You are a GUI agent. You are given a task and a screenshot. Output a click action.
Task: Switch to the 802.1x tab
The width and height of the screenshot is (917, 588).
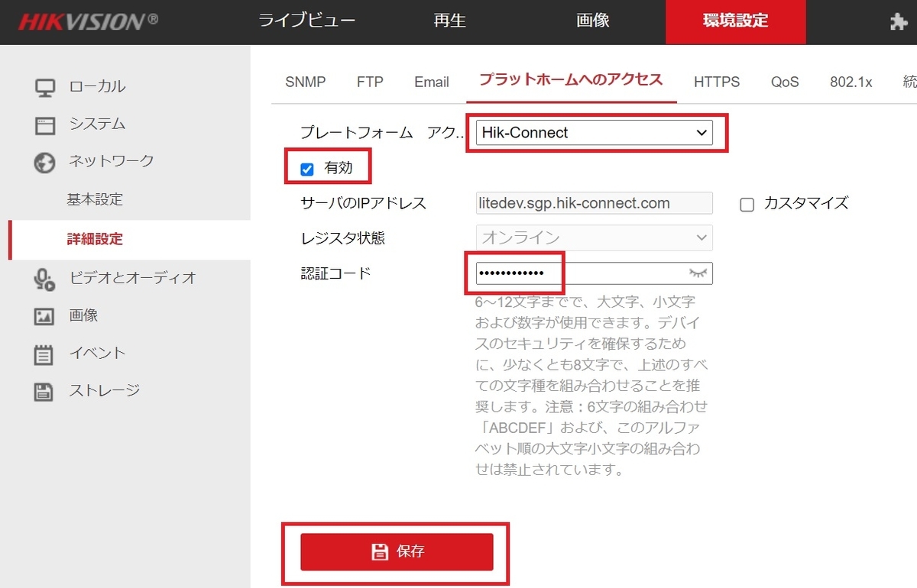pyautogui.click(x=851, y=82)
